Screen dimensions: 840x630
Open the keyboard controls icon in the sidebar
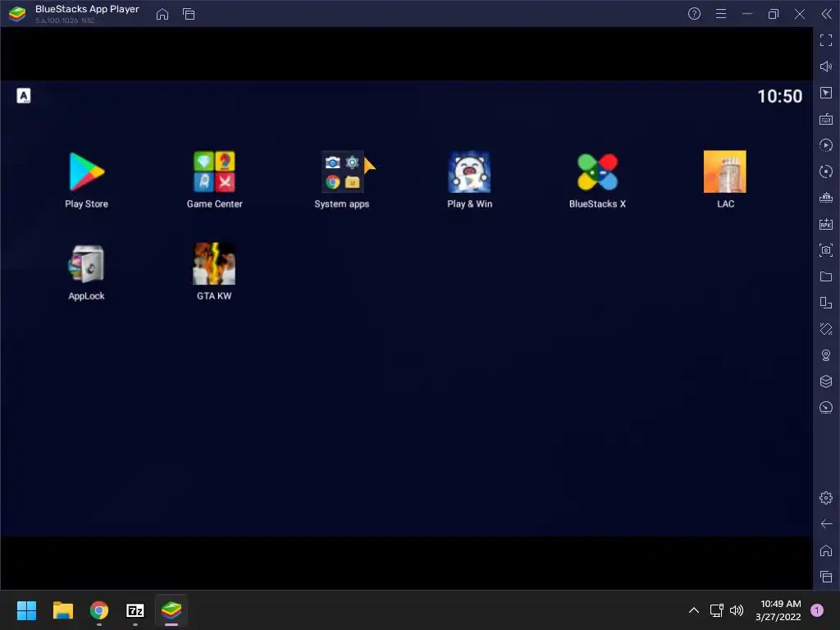826,119
